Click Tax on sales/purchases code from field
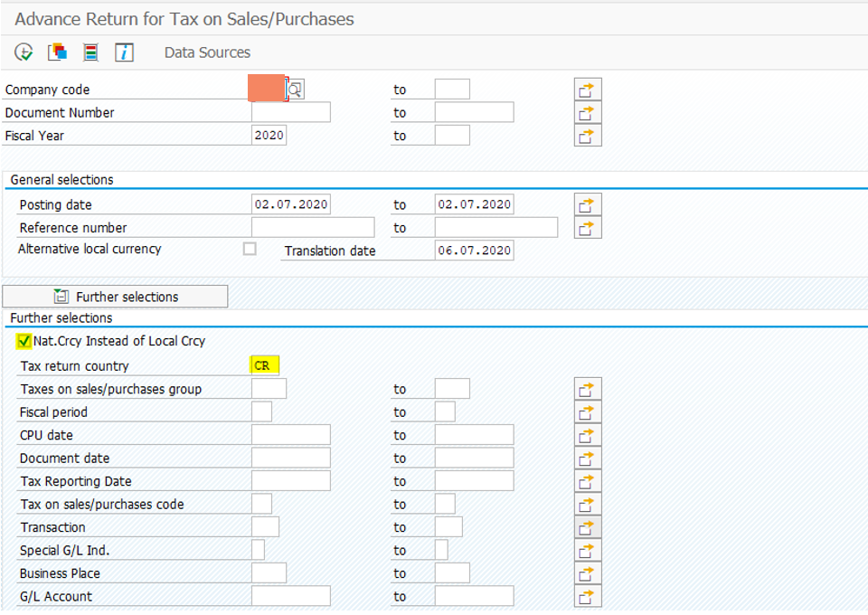The width and height of the screenshot is (868, 615). (x=262, y=504)
